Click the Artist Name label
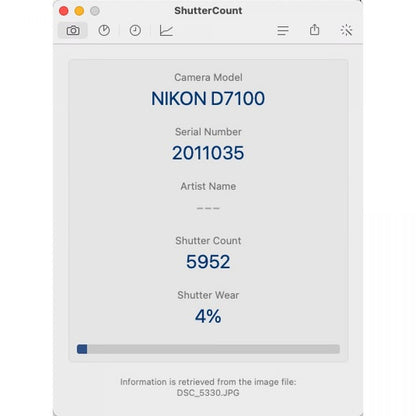This screenshot has width=416, height=416. [208, 186]
